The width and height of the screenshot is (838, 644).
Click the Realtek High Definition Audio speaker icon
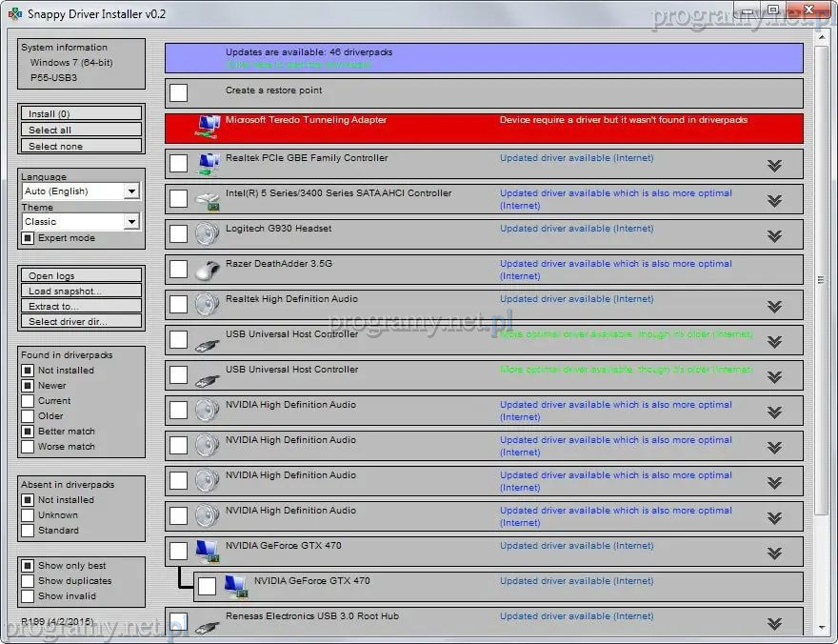pyautogui.click(x=208, y=305)
